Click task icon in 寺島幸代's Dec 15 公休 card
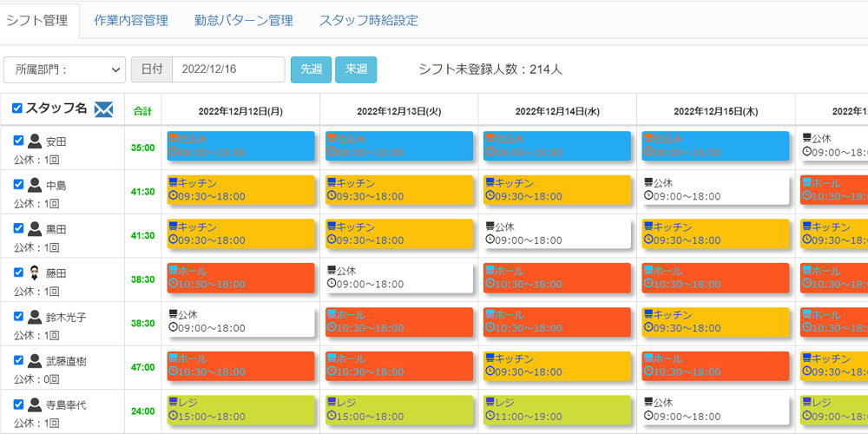The width and height of the screenshot is (868, 434). point(648,402)
